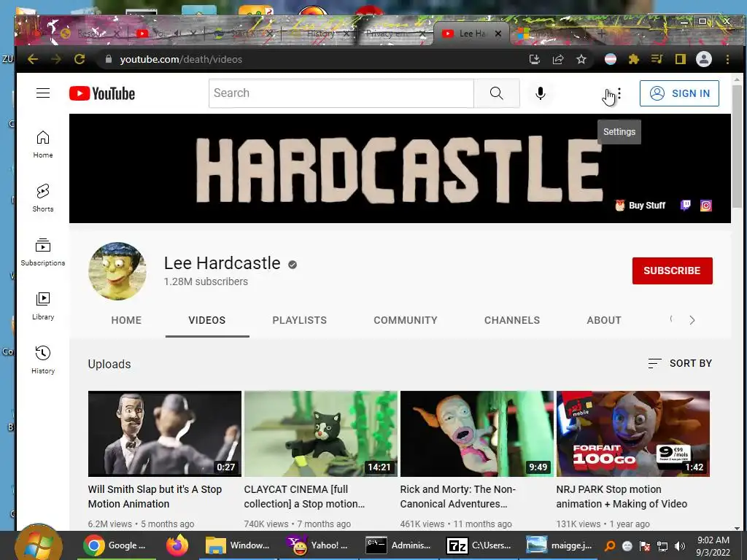The width and height of the screenshot is (747, 560).
Task: Open the Chrome extensions puzzle icon
Action: [634, 59]
